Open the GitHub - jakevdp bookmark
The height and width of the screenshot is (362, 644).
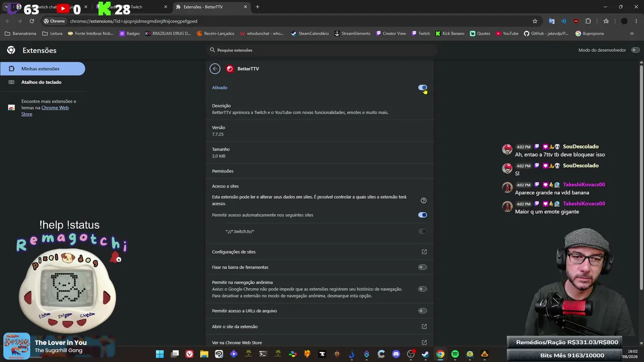click(546, 34)
